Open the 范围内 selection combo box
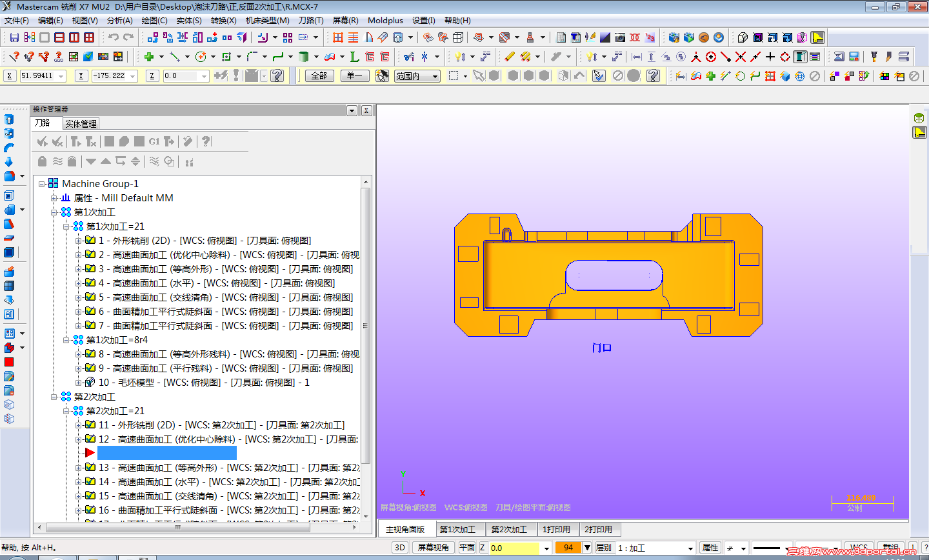 point(417,76)
